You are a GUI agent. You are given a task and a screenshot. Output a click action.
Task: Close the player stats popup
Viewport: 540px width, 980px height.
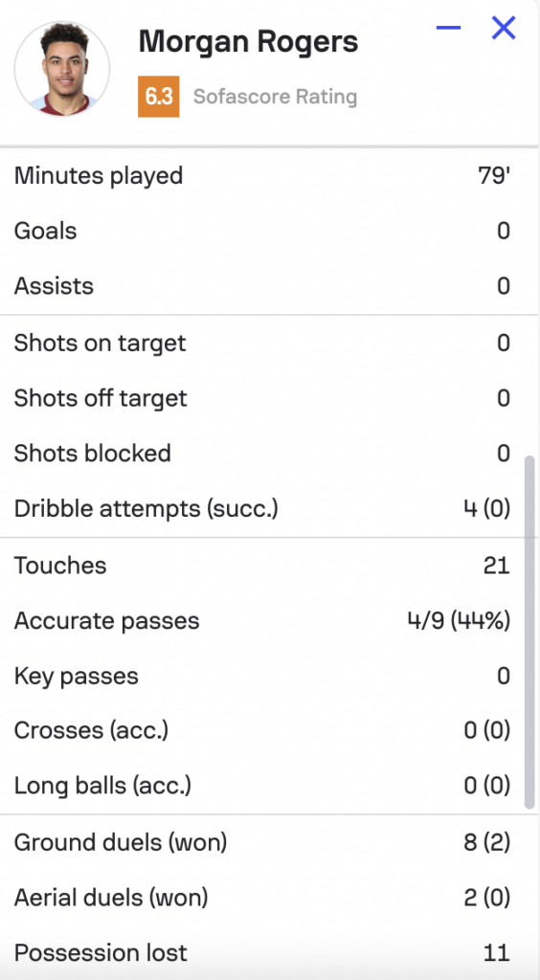503,28
